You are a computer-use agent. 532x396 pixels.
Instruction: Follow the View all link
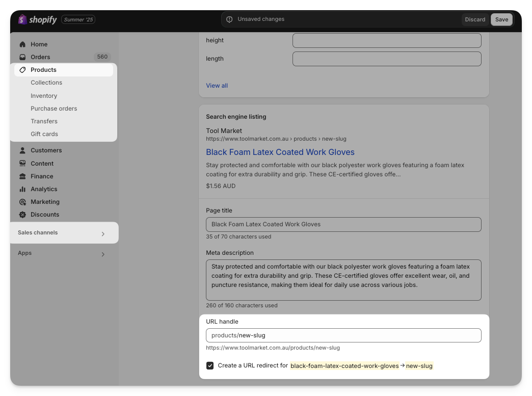(217, 86)
